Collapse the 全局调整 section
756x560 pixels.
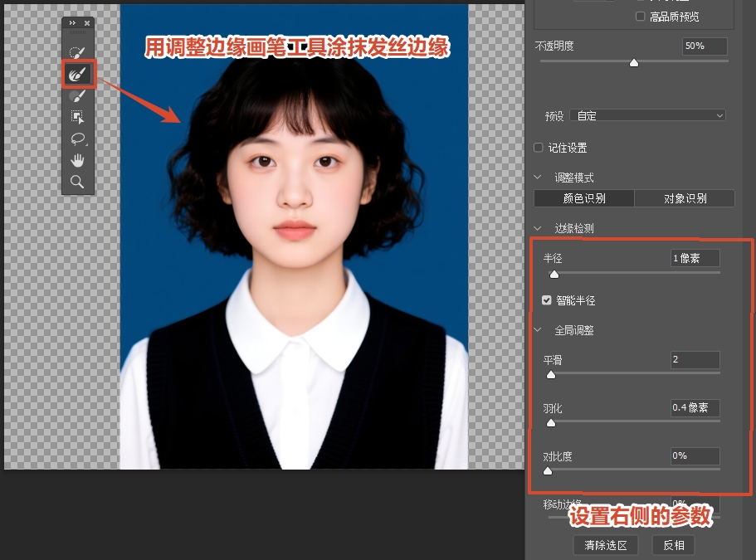click(536, 330)
